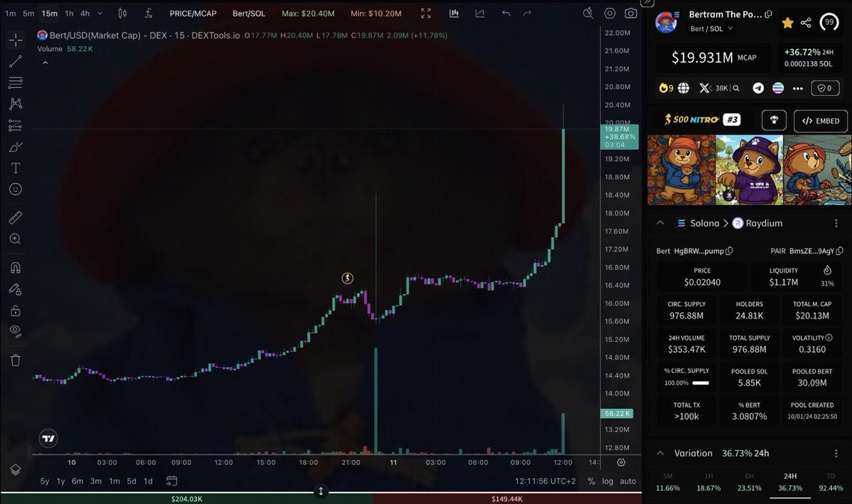Viewport: 852px width, 504px height.
Task: Show more social links ellipsis
Action: (798, 88)
